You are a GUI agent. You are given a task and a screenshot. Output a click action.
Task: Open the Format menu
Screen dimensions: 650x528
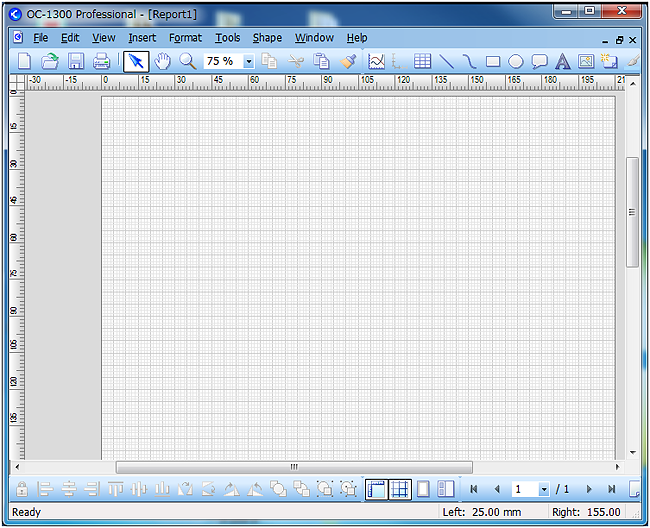tap(185, 38)
